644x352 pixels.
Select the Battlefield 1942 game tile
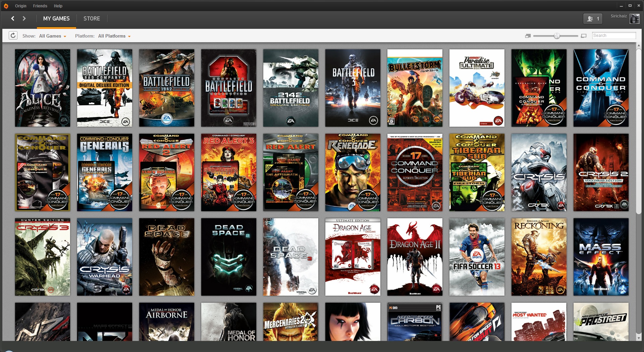tap(167, 88)
